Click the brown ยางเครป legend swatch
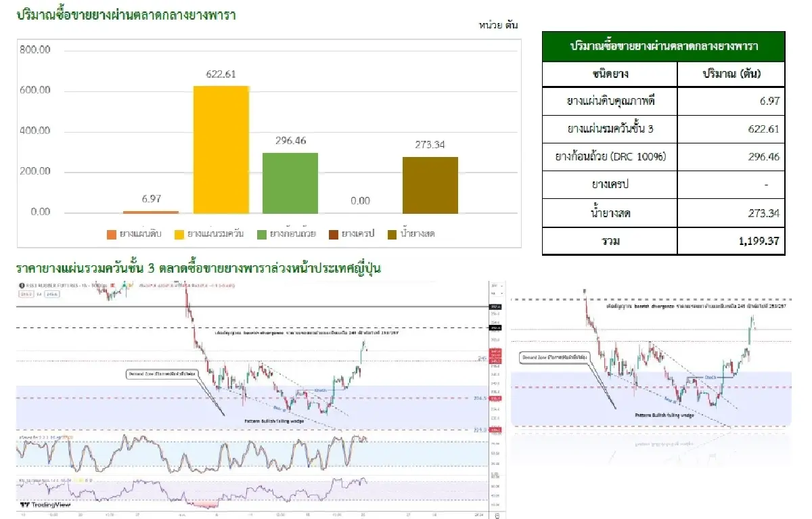 click(x=334, y=234)
